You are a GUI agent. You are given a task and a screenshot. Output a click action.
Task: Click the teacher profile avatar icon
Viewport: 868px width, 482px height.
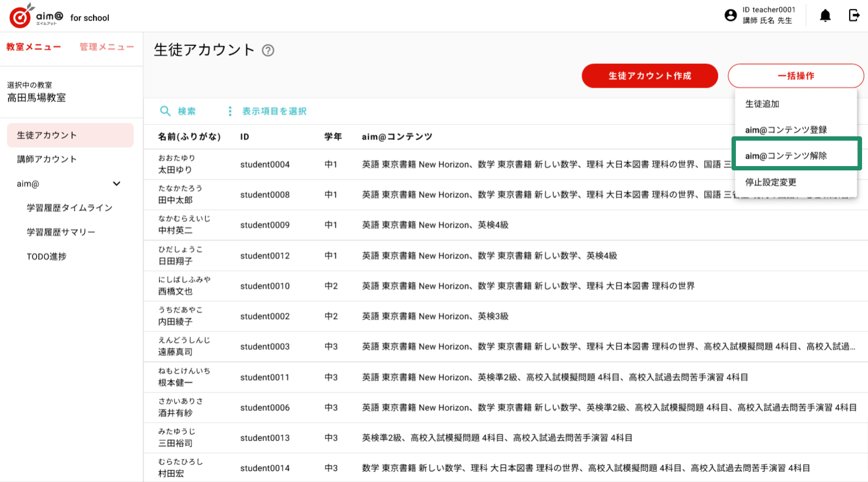730,15
